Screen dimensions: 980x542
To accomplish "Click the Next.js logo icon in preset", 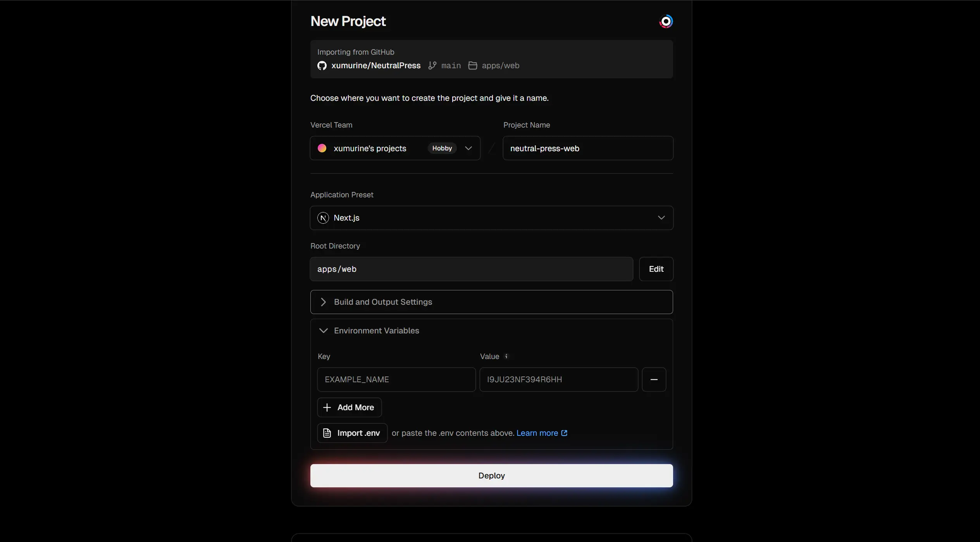I will 323,218.
